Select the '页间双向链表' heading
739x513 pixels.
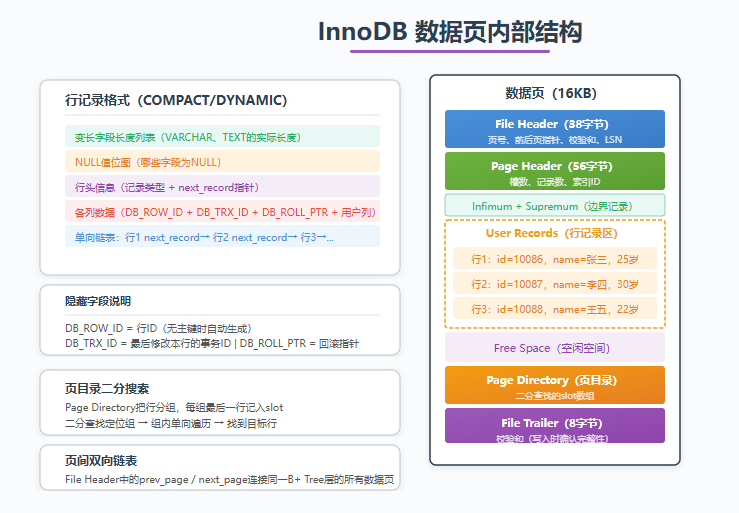point(101,461)
